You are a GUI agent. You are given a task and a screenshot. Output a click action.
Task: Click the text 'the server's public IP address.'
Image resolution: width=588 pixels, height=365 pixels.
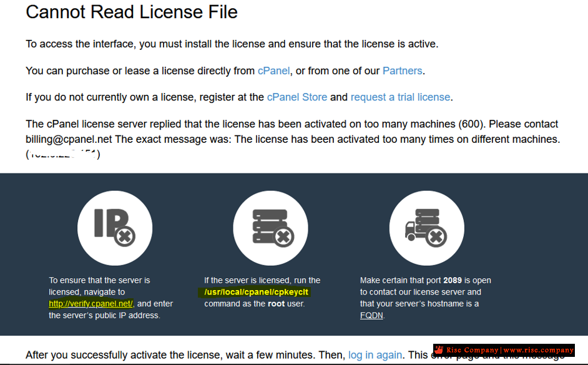tap(104, 316)
